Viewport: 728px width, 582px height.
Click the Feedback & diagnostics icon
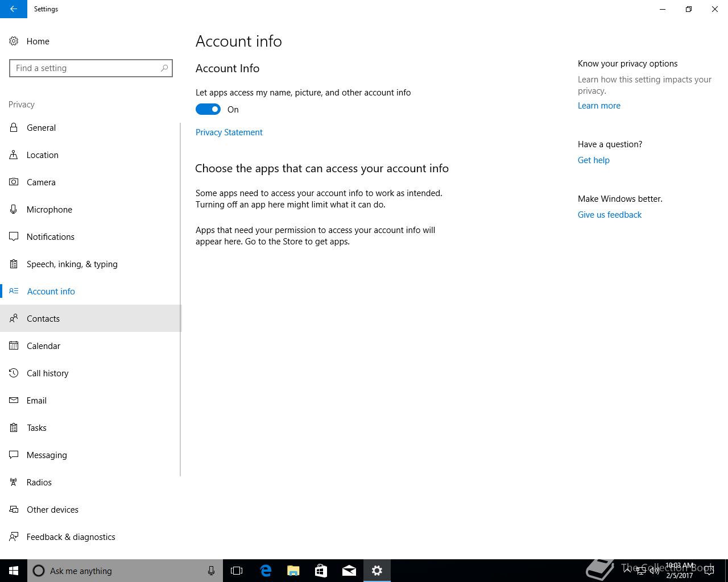[x=14, y=537]
